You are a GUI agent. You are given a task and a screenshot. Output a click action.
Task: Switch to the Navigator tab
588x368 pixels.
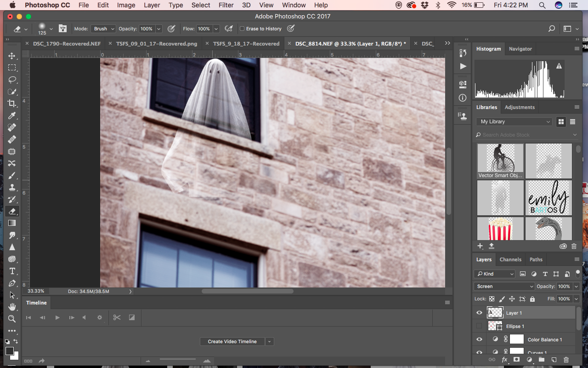point(520,49)
